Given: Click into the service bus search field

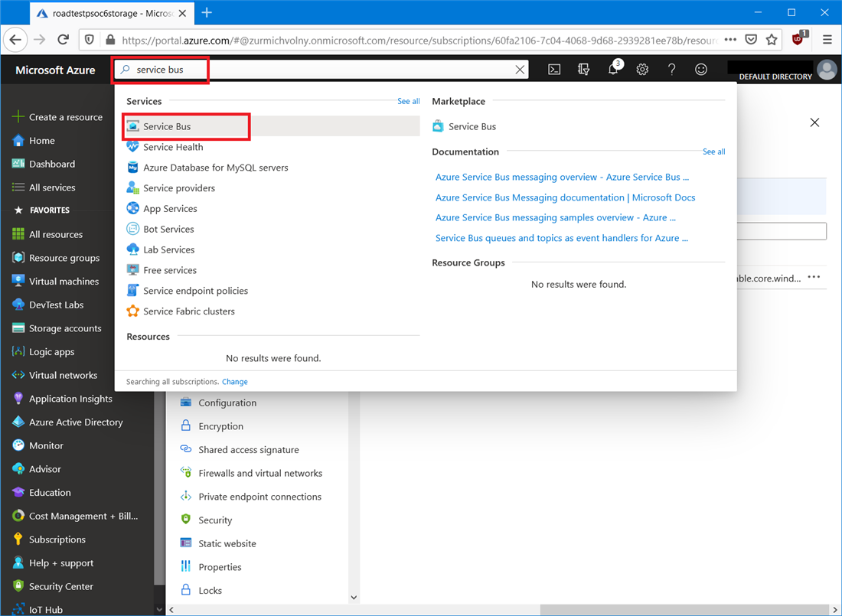Looking at the screenshot, I should (x=321, y=70).
